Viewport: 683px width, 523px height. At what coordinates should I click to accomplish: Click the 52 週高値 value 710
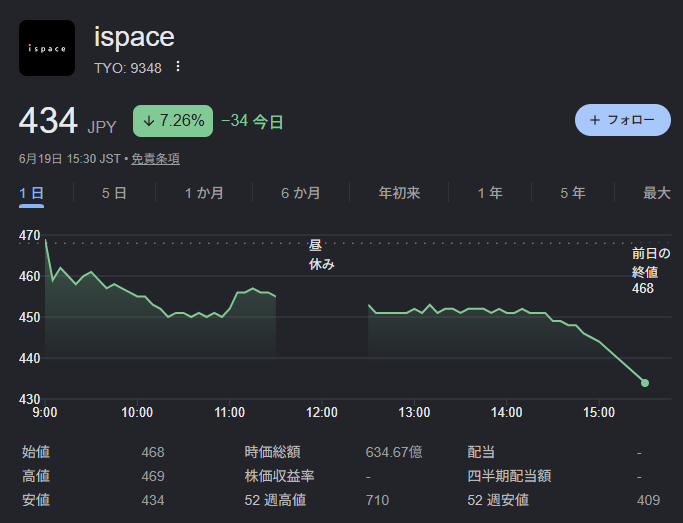point(377,500)
